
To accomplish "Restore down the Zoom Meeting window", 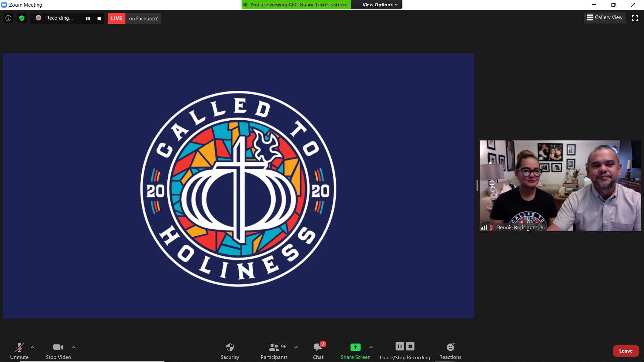I will coord(613,5).
